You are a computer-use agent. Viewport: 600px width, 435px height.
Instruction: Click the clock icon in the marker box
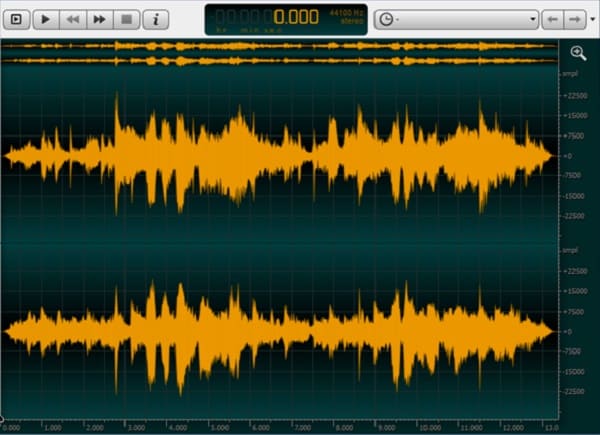tap(386, 19)
